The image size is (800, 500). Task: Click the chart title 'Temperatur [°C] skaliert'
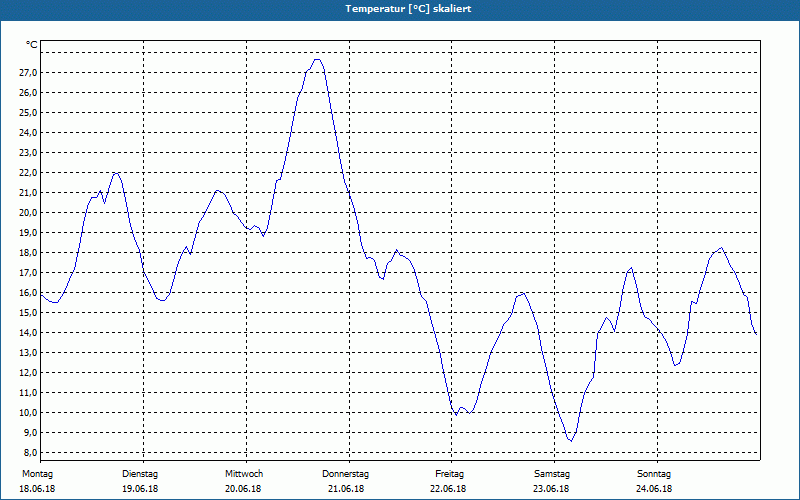(408, 9)
